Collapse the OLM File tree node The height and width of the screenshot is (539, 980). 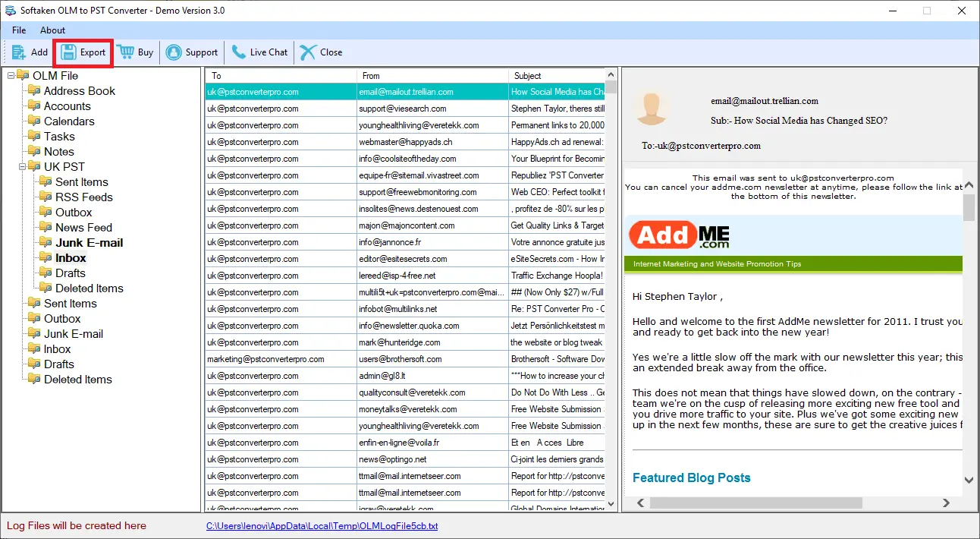tap(11, 76)
